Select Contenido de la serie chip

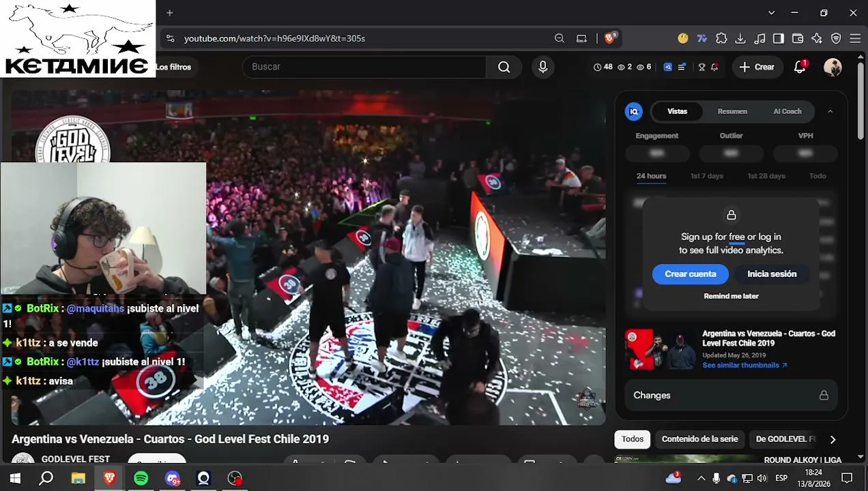699,439
